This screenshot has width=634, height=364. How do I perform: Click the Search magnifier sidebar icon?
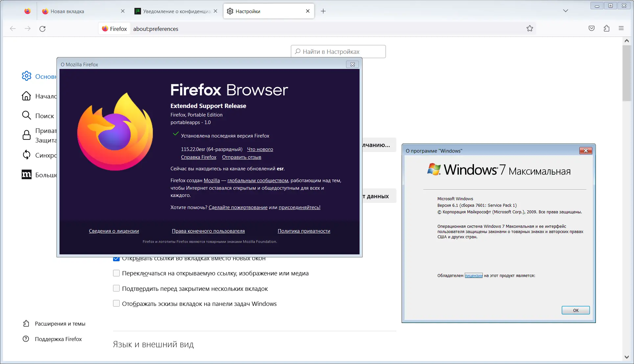point(26,116)
